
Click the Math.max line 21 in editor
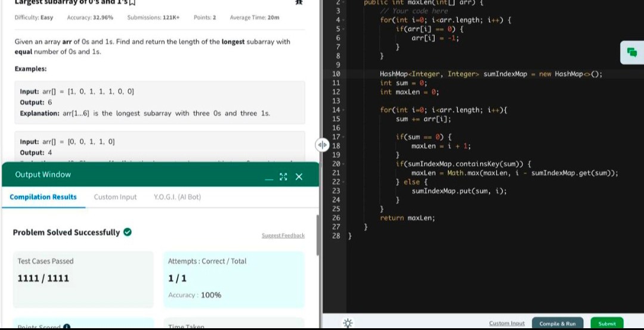tap(515, 173)
